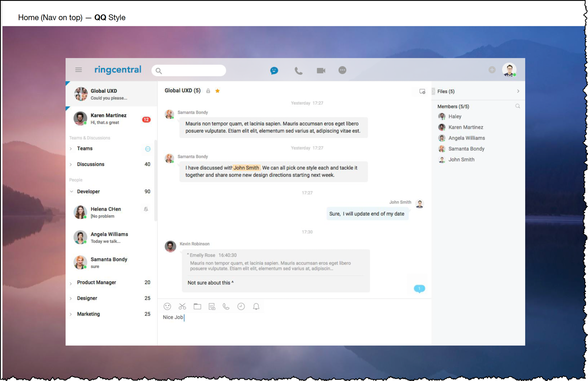Click the Discussions count 40
This screenshot has height=381, width=588.
coord(147,164)
